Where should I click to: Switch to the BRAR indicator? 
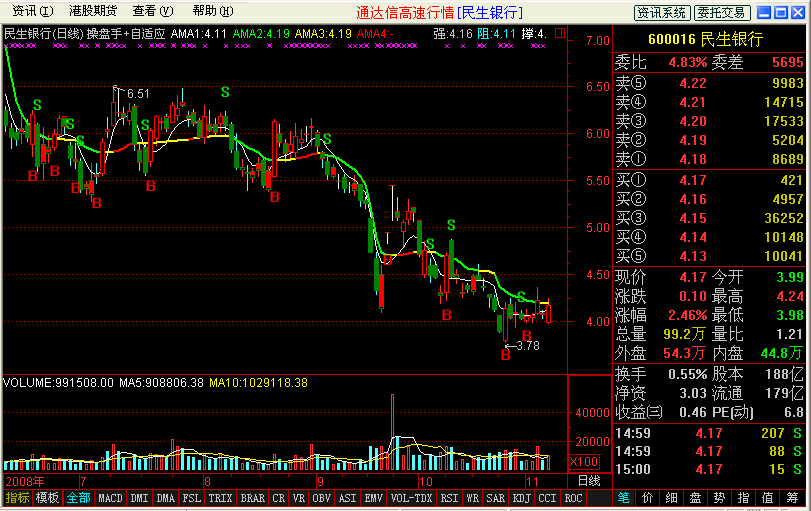(x=252, y=498)
